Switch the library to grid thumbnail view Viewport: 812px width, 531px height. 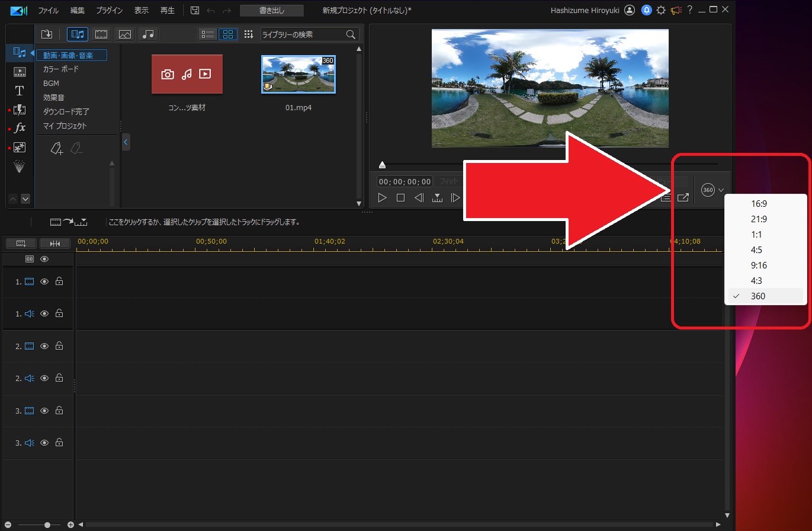pos(228,34)
